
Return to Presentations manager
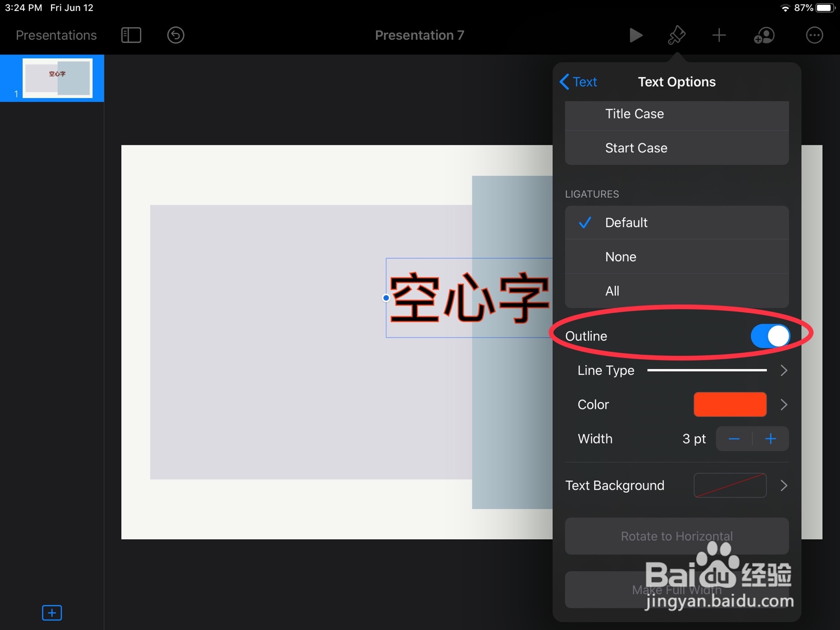(x=56, y=35)
